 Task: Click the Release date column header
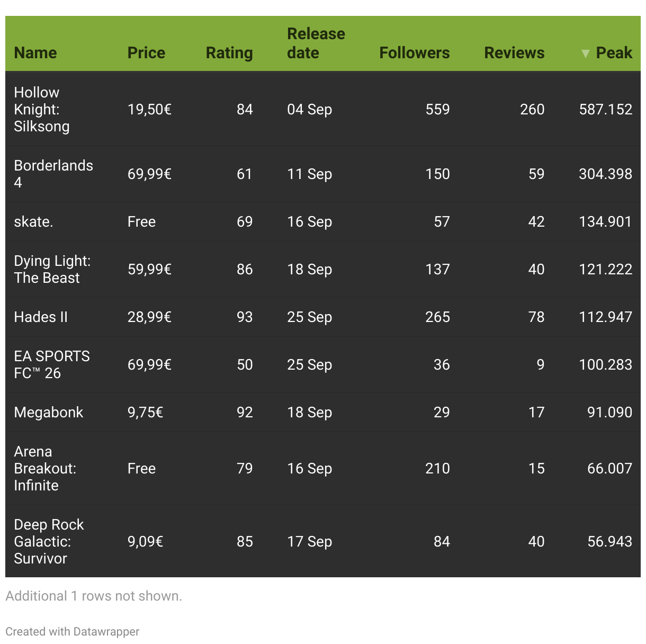point(316,43)
